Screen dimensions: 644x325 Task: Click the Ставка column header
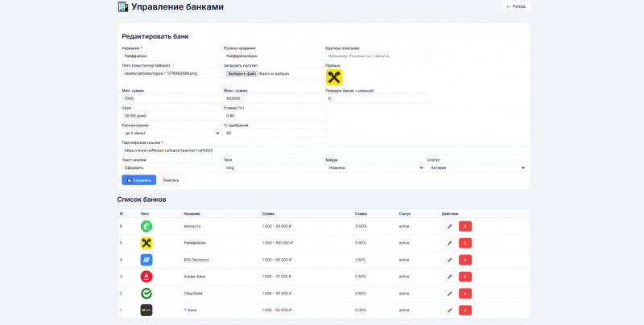[x=361, y=214]
